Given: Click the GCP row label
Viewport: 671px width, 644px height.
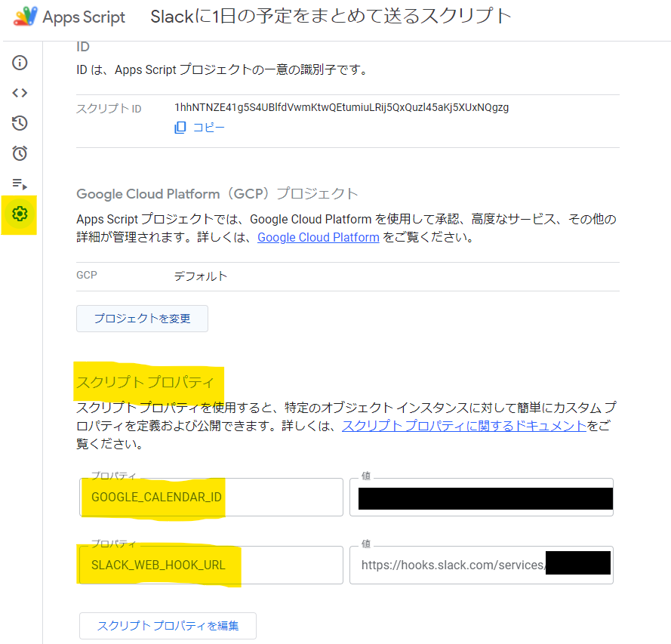Looking at the screenshot, I should click(87, 275).
